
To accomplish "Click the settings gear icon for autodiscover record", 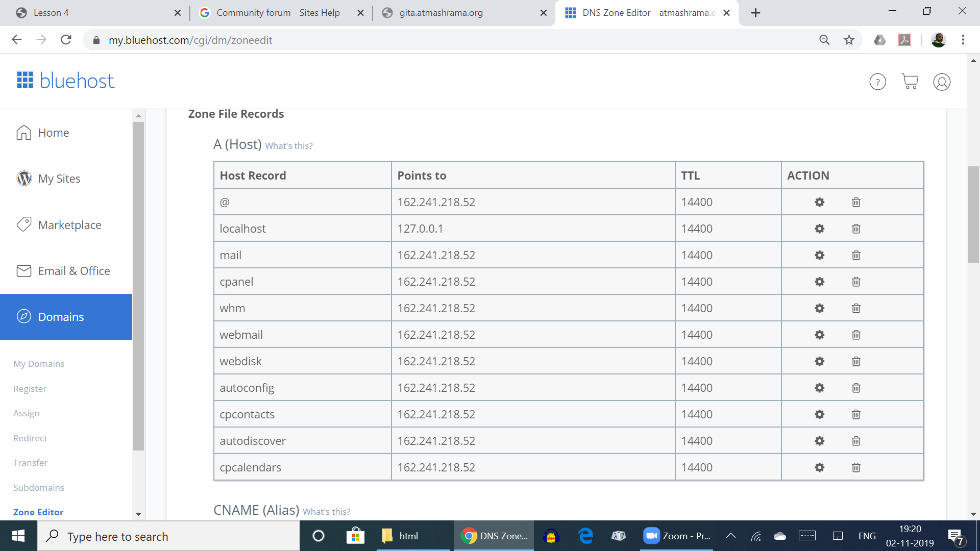I will pyautogui.click(x=819, y=441).
